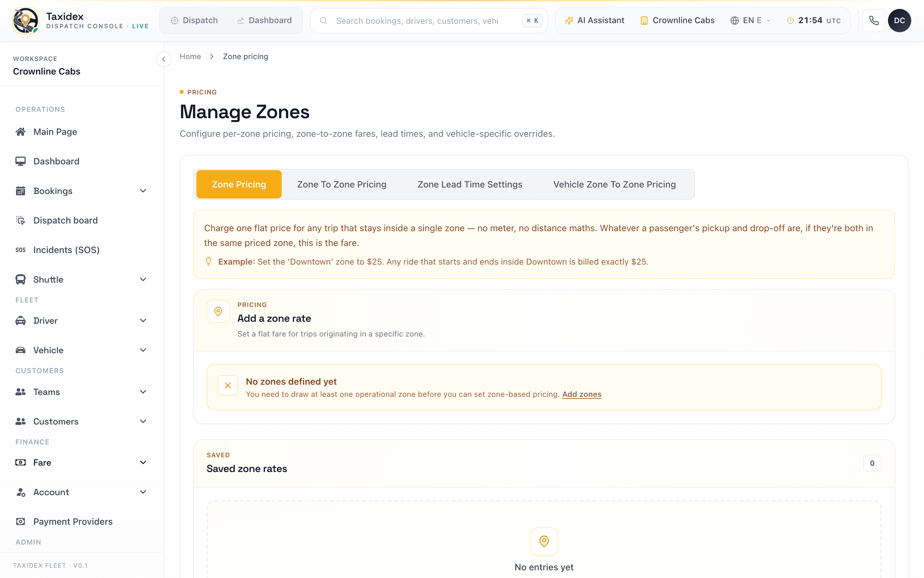Image resolution: width=924 pixels, height=578 pixels.
Task: Click the No entries yet pin icon
Action: [x=544, y=541]
